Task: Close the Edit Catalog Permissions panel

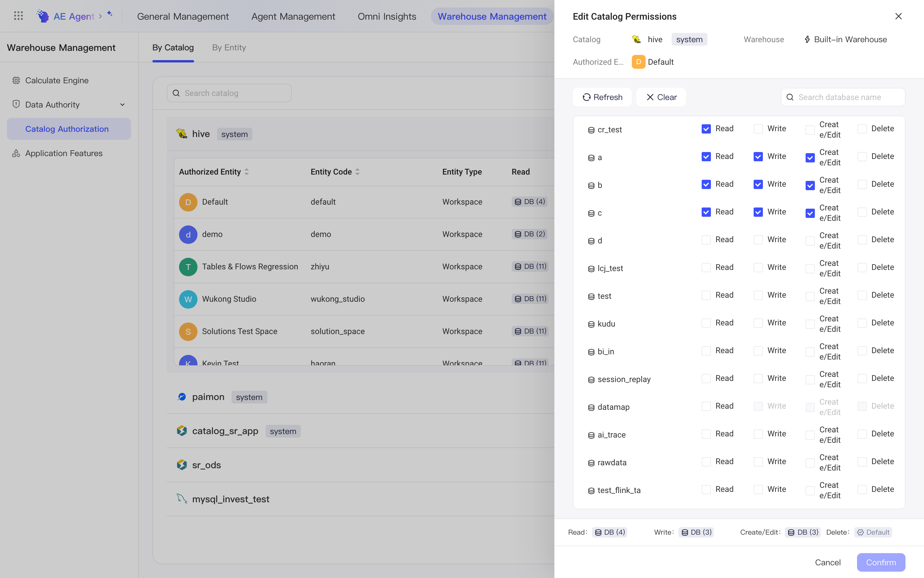Action: coord(898,16)
